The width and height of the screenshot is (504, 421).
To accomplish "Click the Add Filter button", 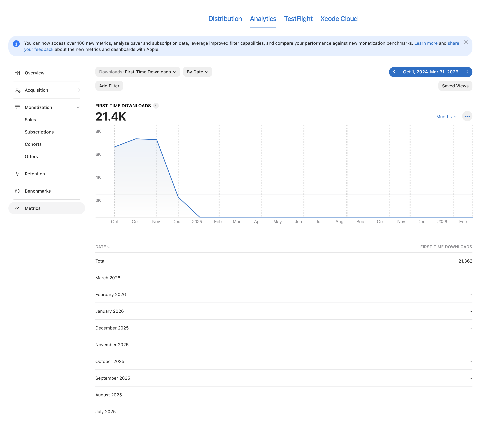I will (x=109, y=86).
